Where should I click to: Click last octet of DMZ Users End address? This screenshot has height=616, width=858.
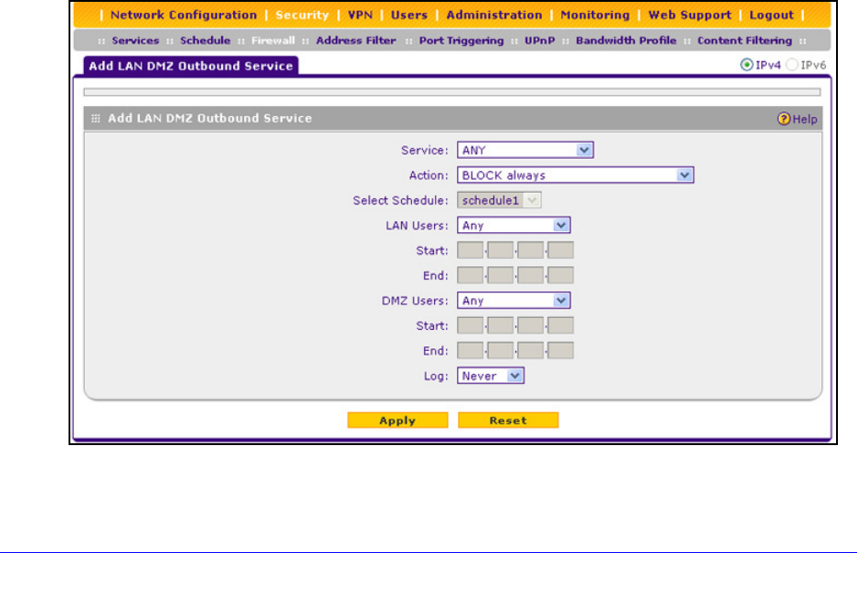[560, 350]
